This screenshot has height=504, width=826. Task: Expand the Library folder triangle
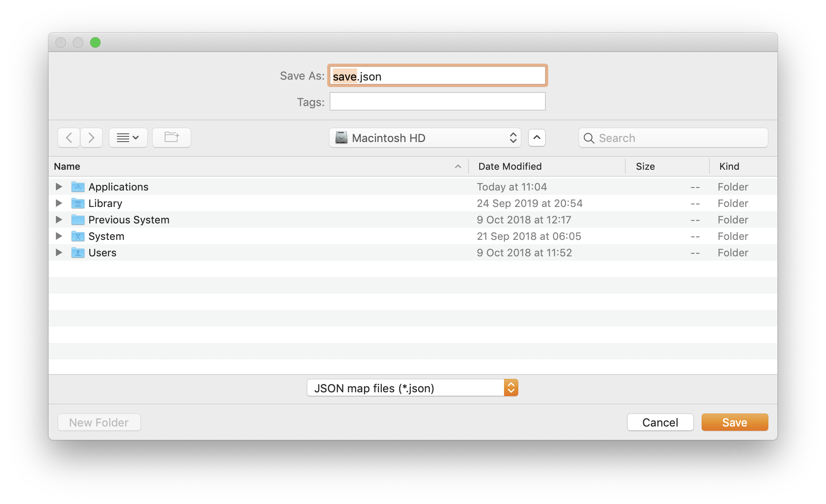pyautogui.click(x=59, y=203)
